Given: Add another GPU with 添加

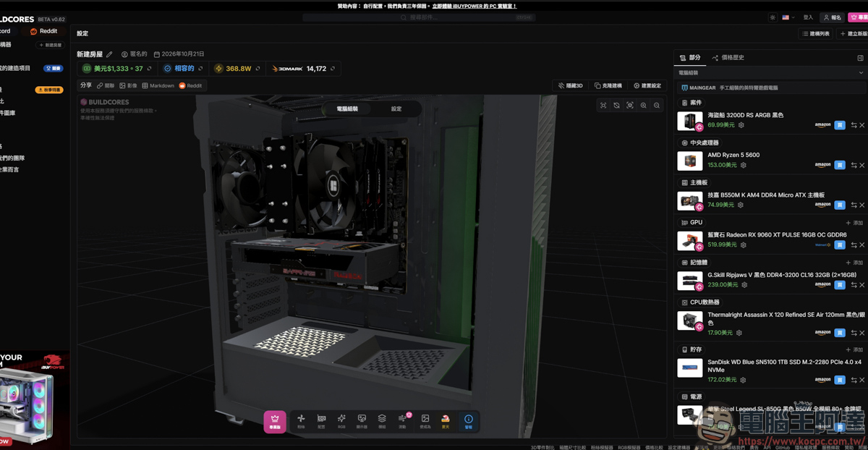Looking at the screenshot, I should [x=854, y=223].
